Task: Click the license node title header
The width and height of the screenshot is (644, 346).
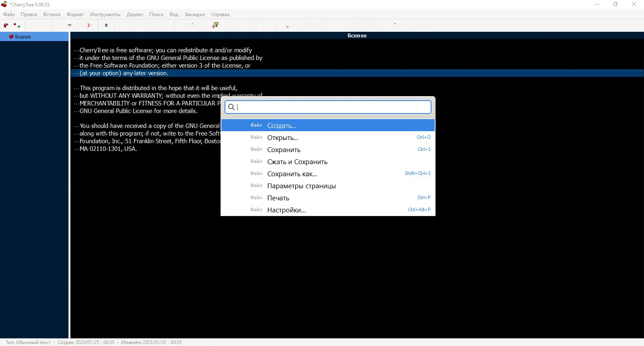Action: (x=357, y=35)
